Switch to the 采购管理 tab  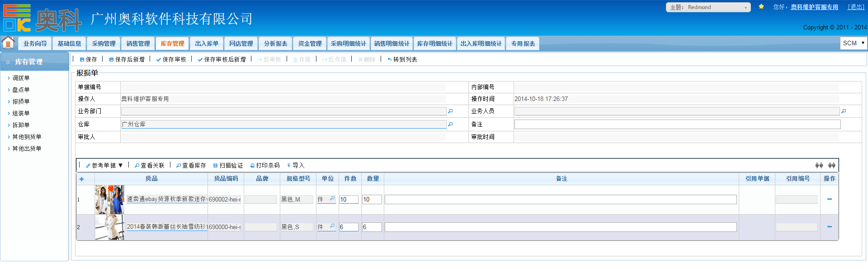(x=104, y=43)
